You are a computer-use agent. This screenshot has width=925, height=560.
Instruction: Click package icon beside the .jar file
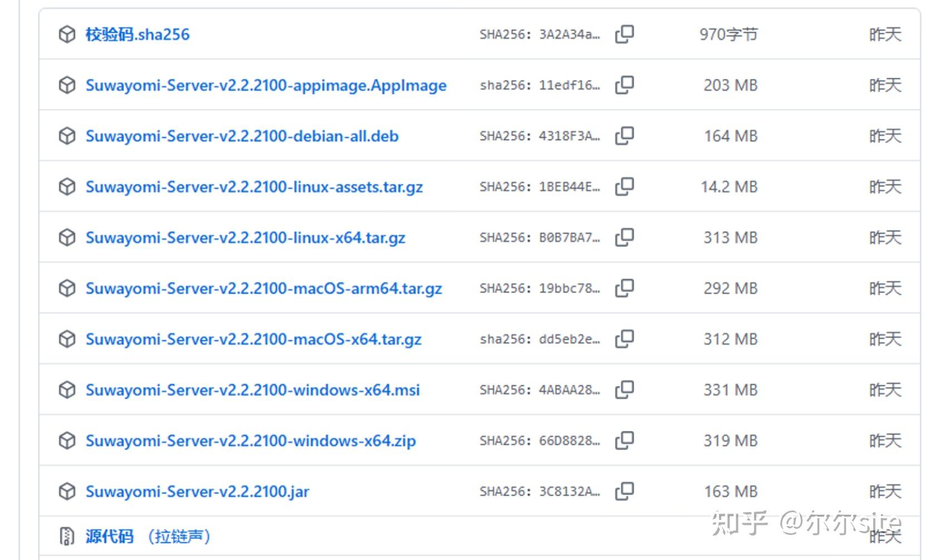coord(67,492)
